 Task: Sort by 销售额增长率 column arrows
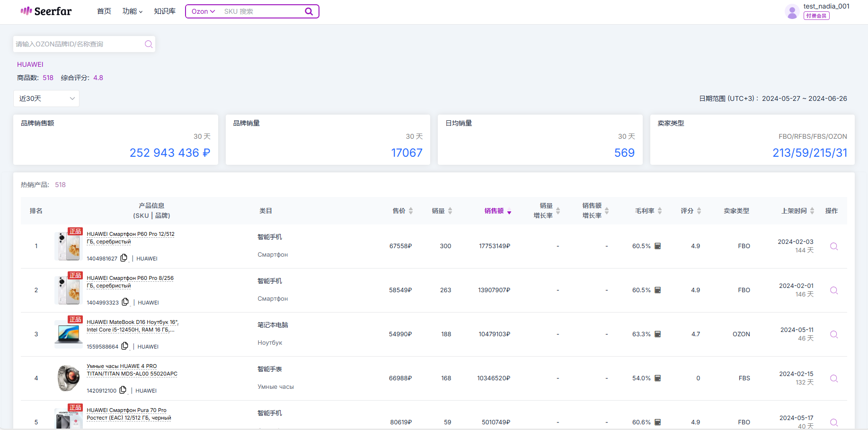coord(607,211)
